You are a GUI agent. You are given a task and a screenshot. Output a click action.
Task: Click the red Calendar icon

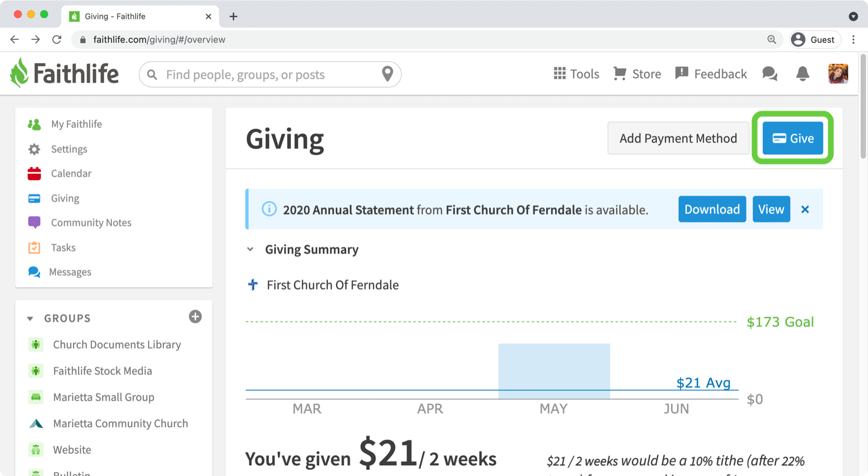(34, 174)
